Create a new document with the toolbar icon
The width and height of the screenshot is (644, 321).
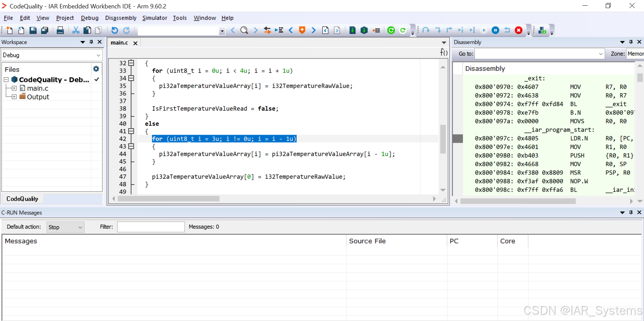(x=9, y=30)
